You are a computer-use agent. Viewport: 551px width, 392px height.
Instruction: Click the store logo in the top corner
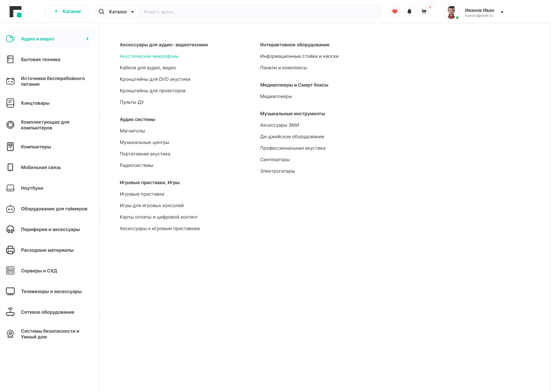pos(15,11)
